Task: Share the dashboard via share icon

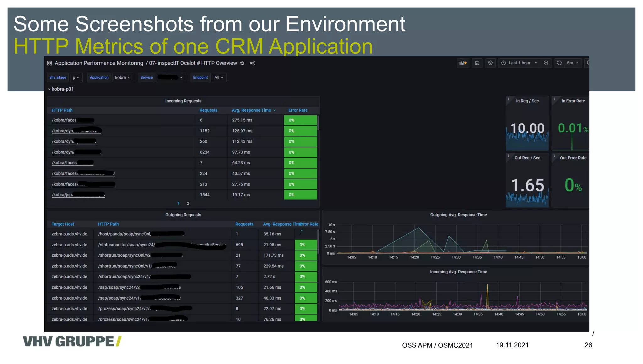Action: [x=252, y=63]
